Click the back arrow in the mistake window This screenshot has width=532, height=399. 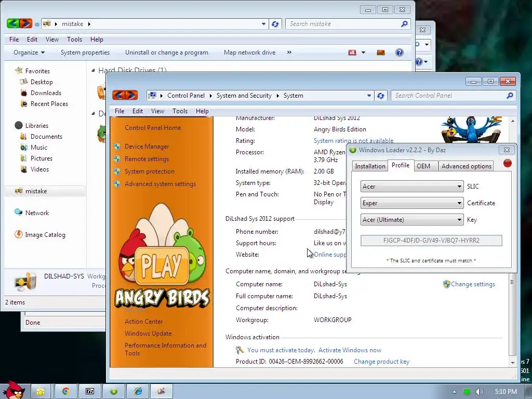click(13, 23)
